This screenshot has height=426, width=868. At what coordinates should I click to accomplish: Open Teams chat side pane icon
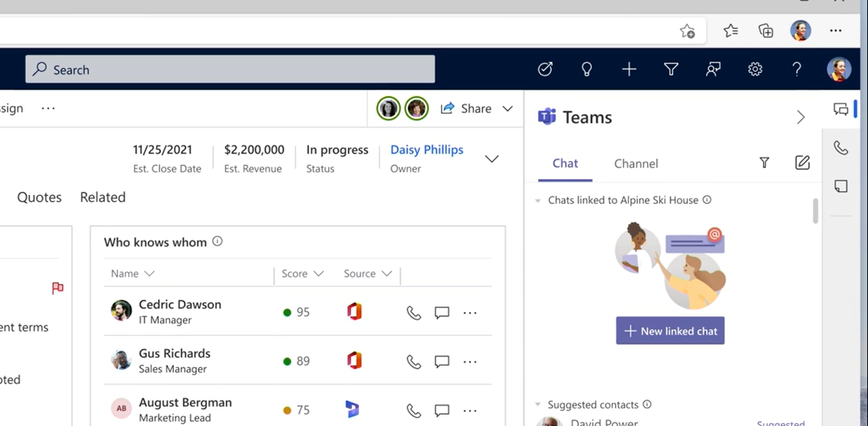coord(841,109)
